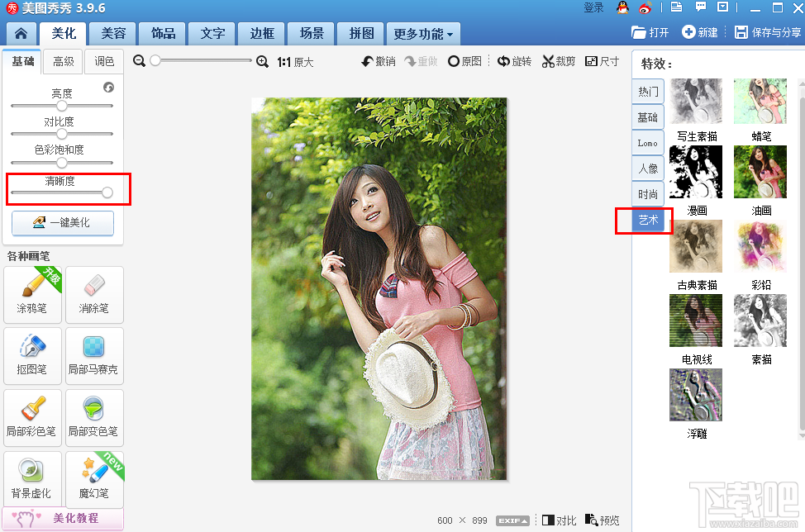Click the 一键美化 one-click beautify button
Viewport: 805px width, 532px height.
coord(63,223)
